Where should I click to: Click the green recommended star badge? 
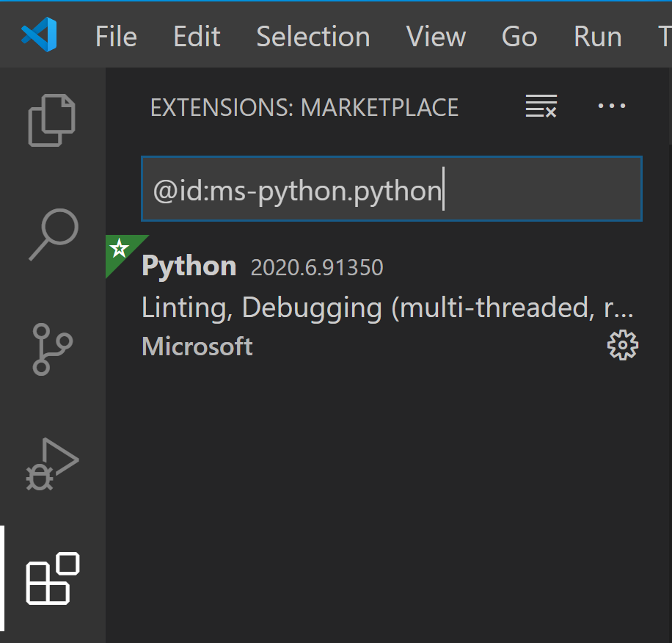[119, 248]
